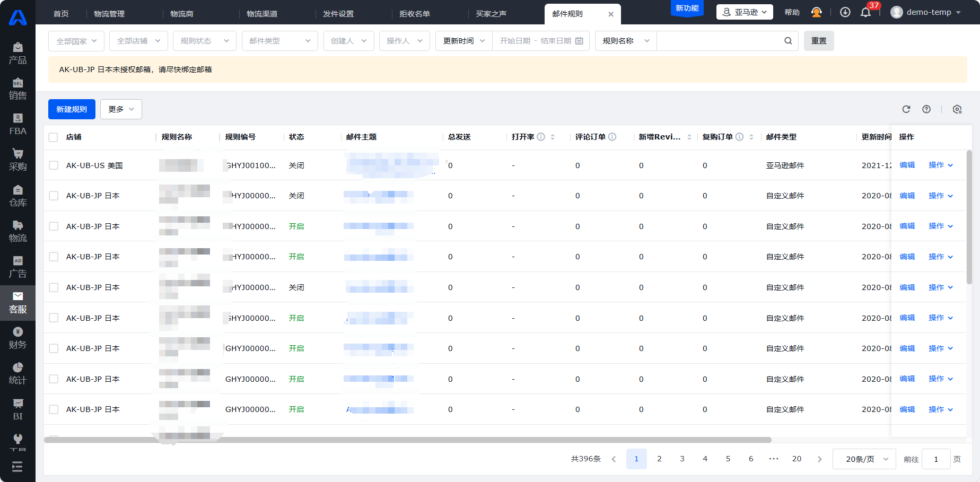The width and height of the screenshot is (980, 482).
Task: Switch to the 物流渠道 tab
Action: point(262,14)
